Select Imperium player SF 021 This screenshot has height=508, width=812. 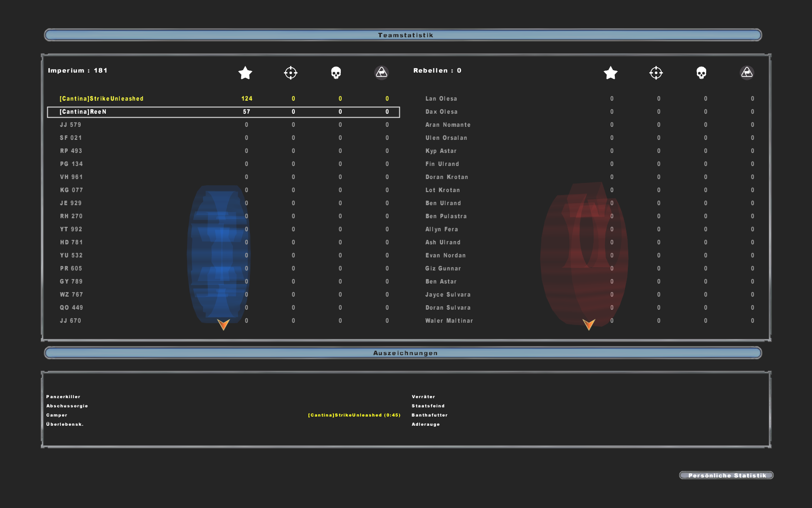[71, 138]
